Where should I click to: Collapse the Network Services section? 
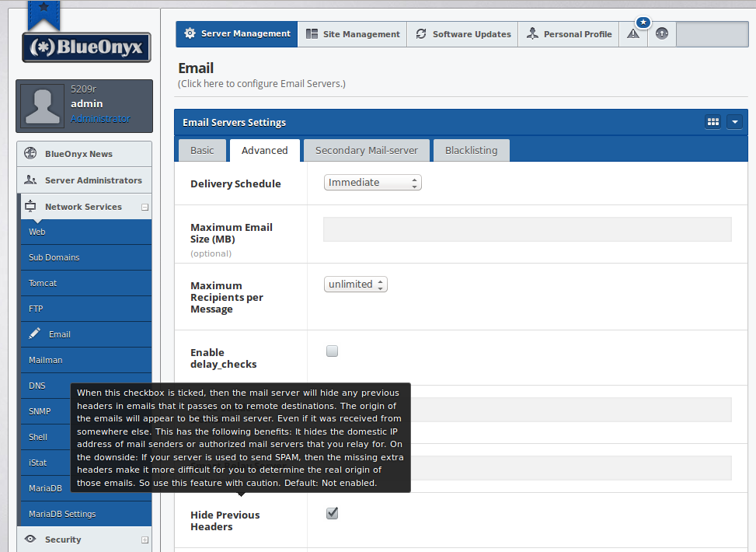tap(145, 207)
